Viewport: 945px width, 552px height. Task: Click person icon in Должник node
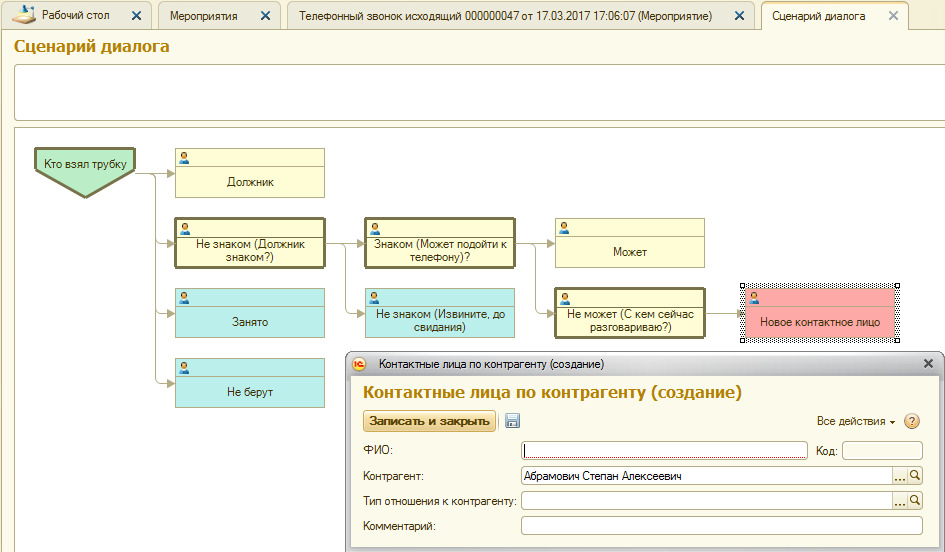coord(184,158)
